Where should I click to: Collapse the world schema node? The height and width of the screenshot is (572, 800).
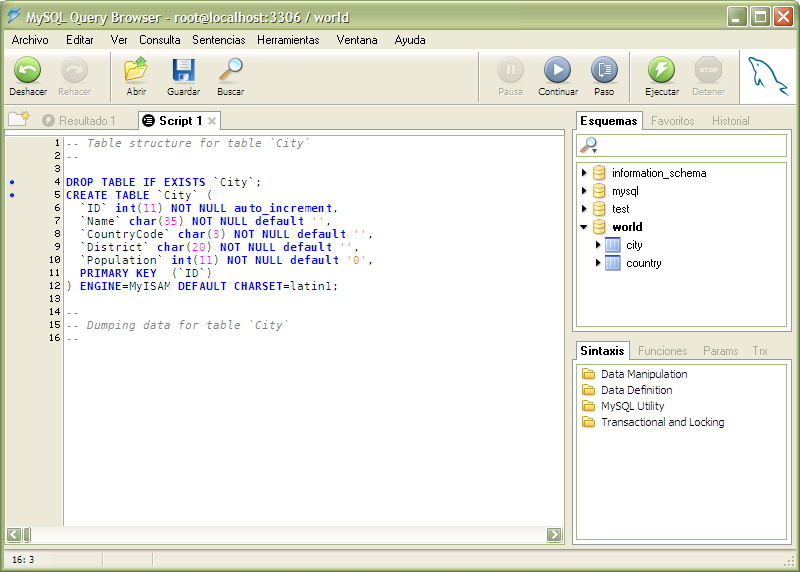pyautogui.click(x=584, y=227)
